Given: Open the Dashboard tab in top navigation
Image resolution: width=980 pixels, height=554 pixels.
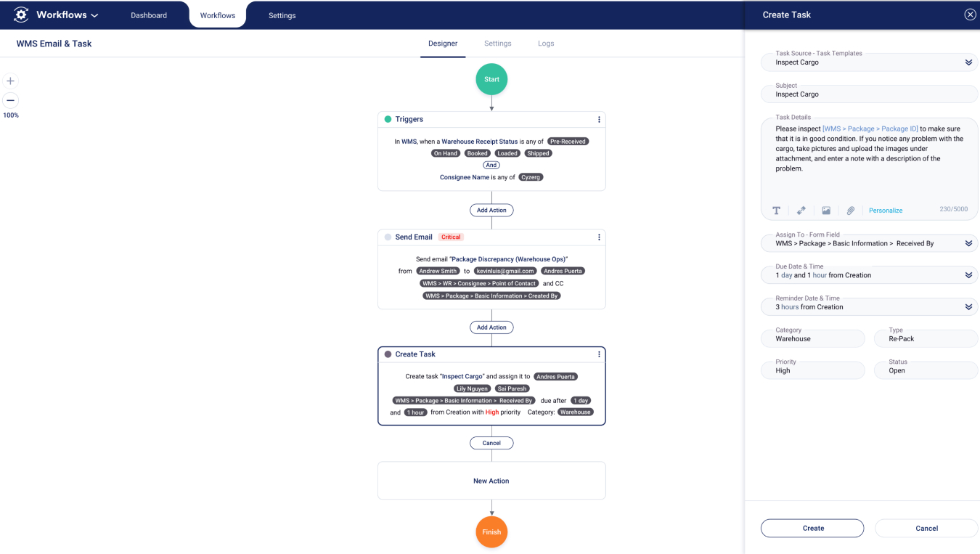Looking at the screenshot, I should click(x=149, y=15).
